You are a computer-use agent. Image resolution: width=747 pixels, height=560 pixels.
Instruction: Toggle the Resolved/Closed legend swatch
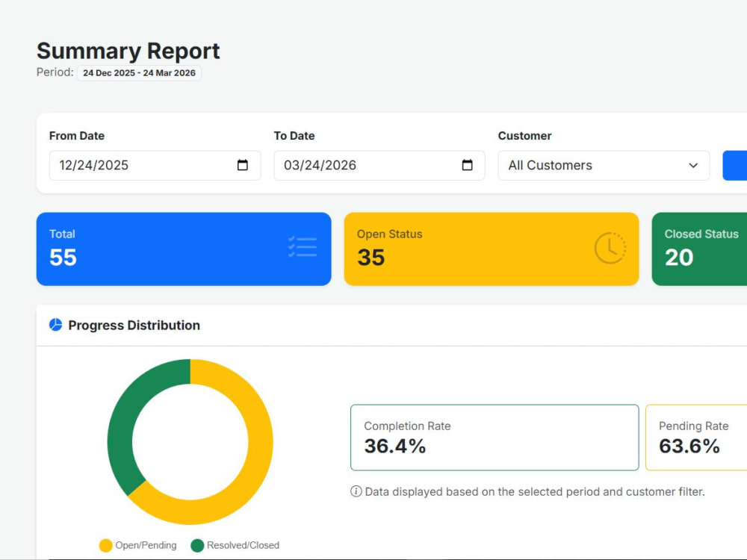pos(197,545)
